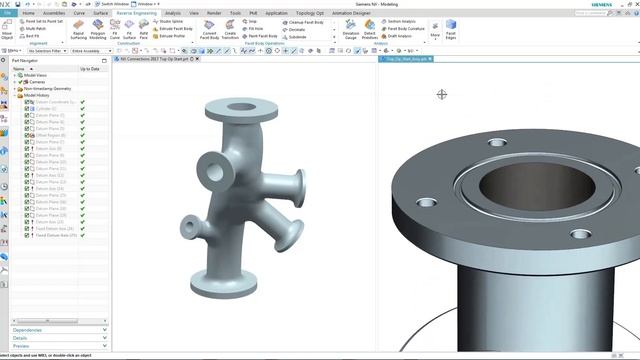Viewport: 640px width, 360px height.
Task: Run Detect Primitives command
Action: (370, 30)
